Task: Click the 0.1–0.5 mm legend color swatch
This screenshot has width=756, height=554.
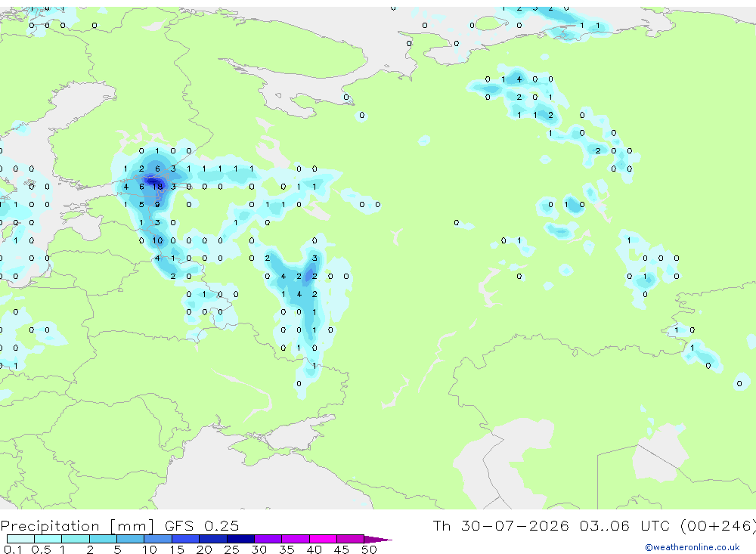Action: pos(20,539)
